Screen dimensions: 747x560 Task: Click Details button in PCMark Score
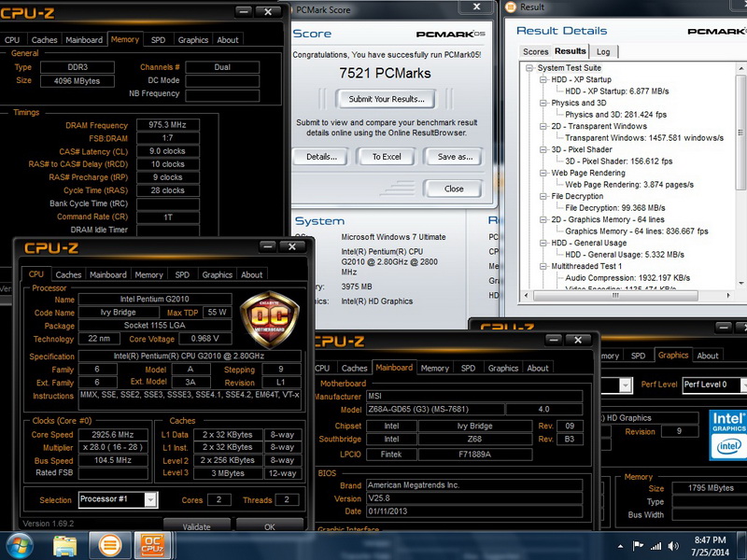point(321,157)
